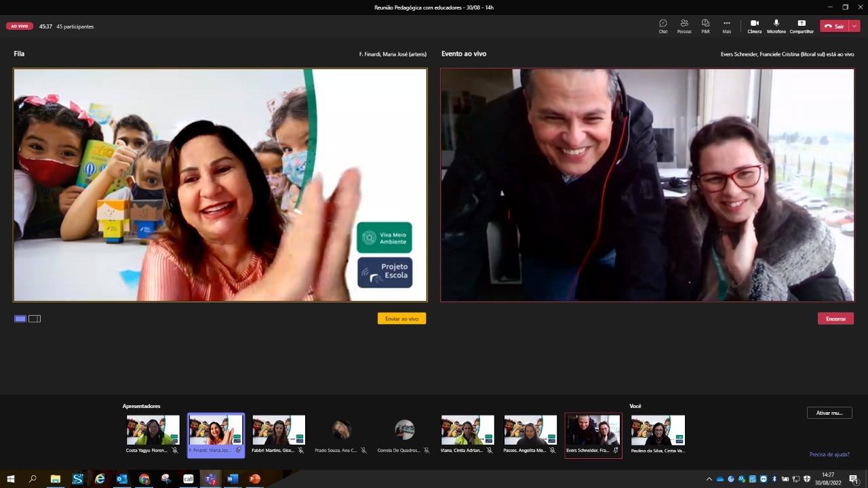Image resolution: width=868 pixels, height=488 pixels.
Task: Click Encerrar to end live event
Action: [835, 319]
